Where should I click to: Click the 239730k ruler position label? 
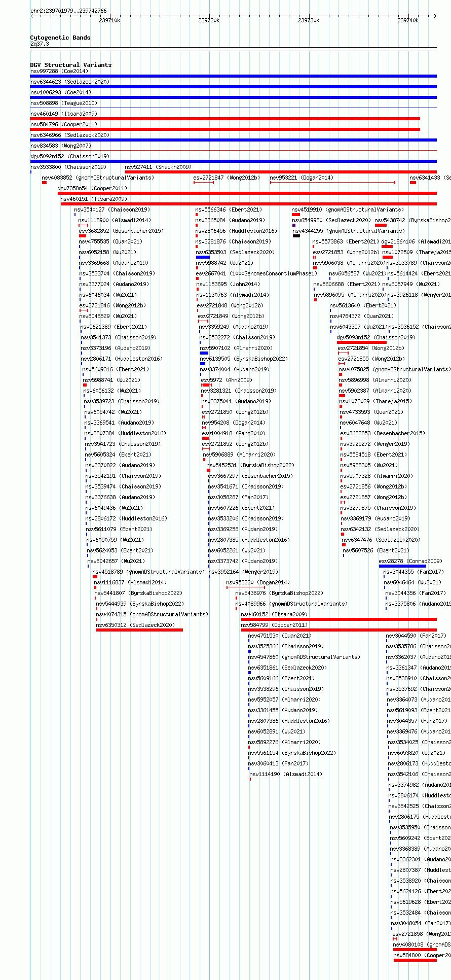[x=309, y=20]
